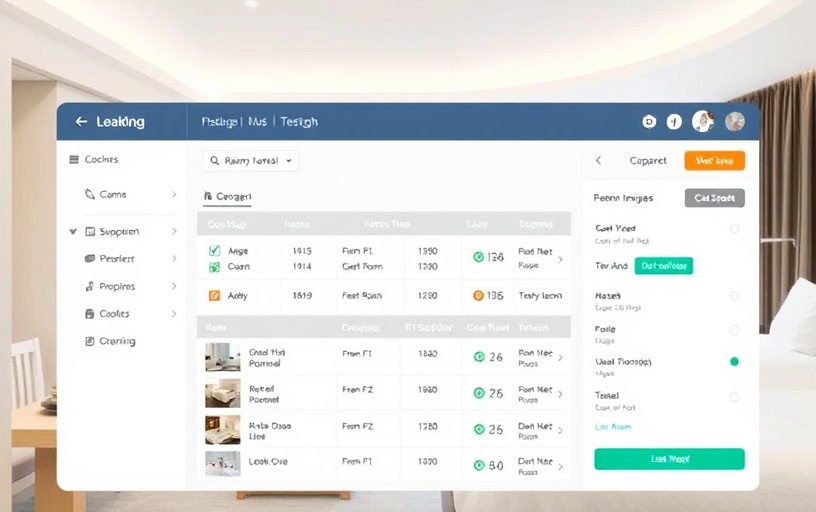Click the orange status icon in the Adty row

478,296
